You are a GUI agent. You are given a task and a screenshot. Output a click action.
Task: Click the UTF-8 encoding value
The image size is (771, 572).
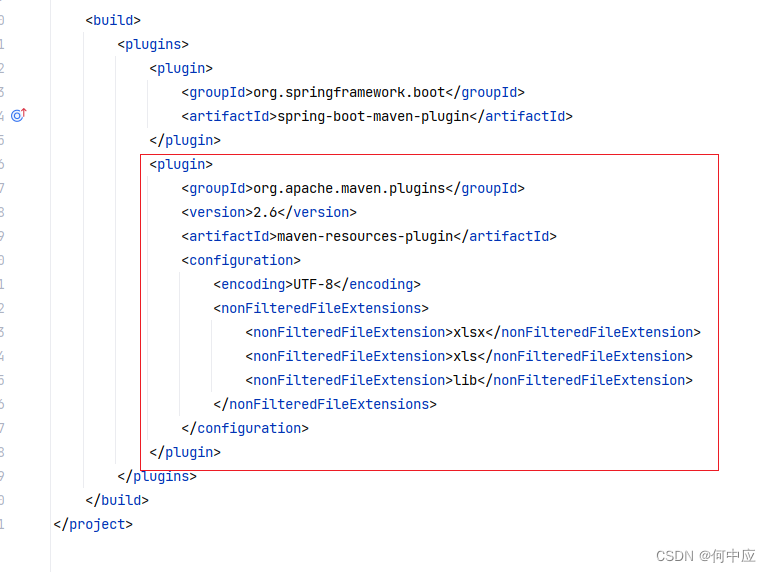313,284
